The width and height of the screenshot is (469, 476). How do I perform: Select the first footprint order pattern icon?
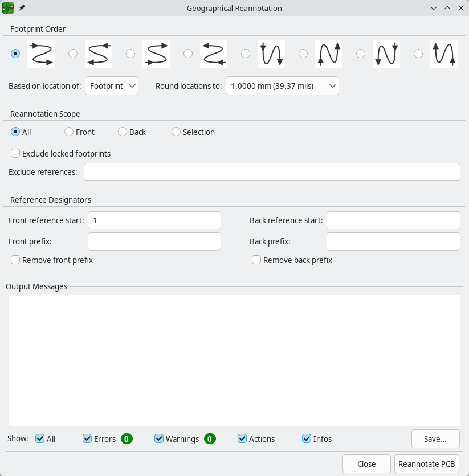coord(40,54)
